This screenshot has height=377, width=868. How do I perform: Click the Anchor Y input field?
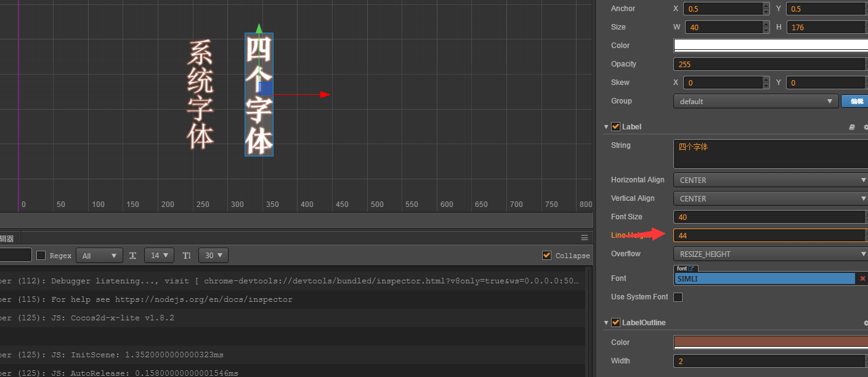(x=827, y=9)
